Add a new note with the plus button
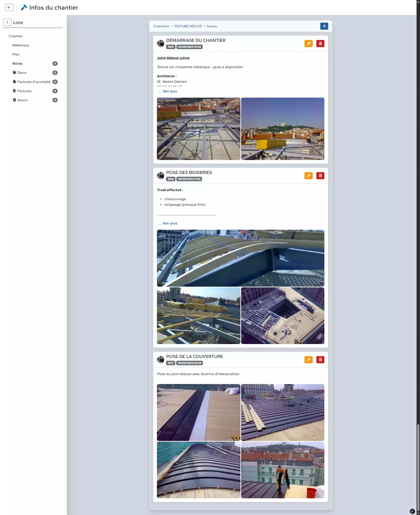 point(324,26)
